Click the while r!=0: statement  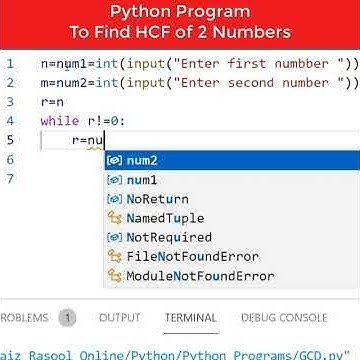(83, 121)
